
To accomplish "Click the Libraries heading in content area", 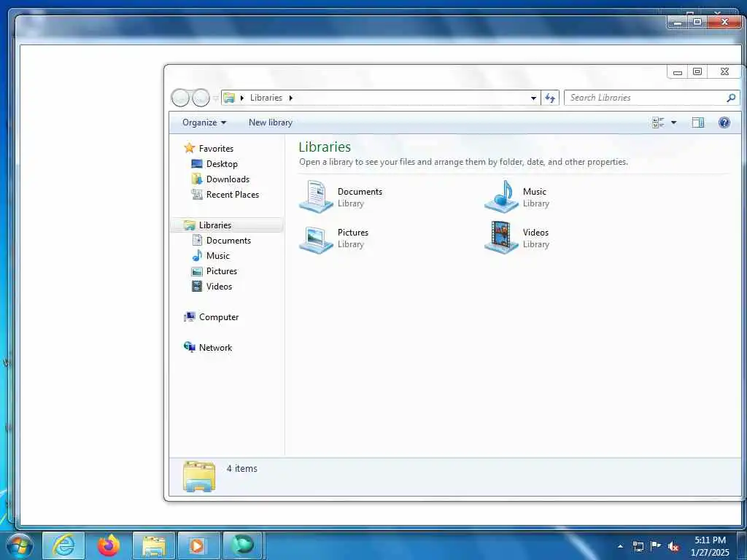I will coord(325,147).
